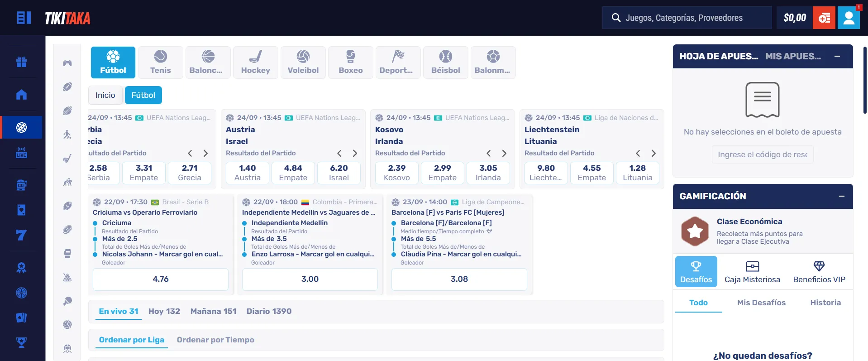Open Beneficios VIP section
The height and width of the screenshot is (361, 868).
(x=819, y=272)
